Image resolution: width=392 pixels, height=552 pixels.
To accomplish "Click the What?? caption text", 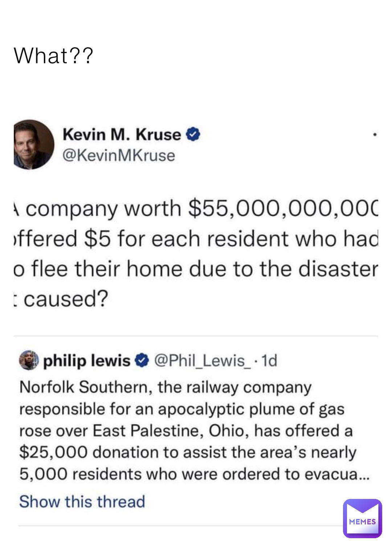I will [53, 56].
